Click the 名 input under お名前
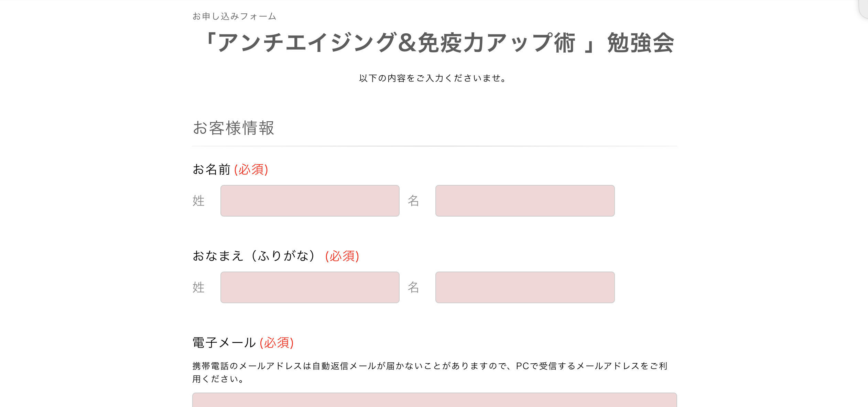Image resolution: width=868 pixels, height=407 pixels. pyautogui.click(x=524, y=201)
